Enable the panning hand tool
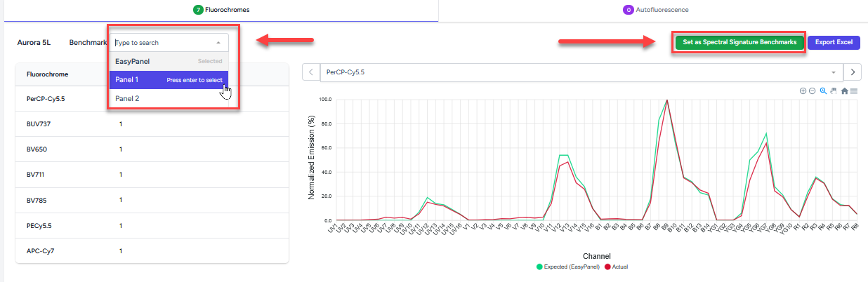 coord(833,91)
